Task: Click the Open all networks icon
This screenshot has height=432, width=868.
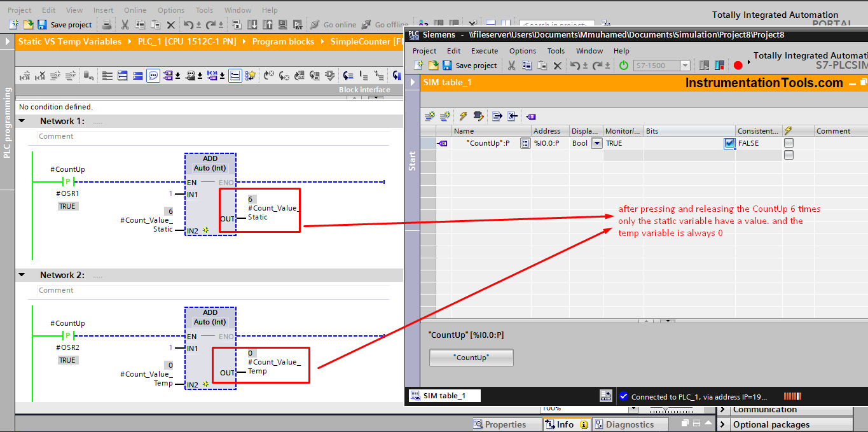Action: click(123, 76)
